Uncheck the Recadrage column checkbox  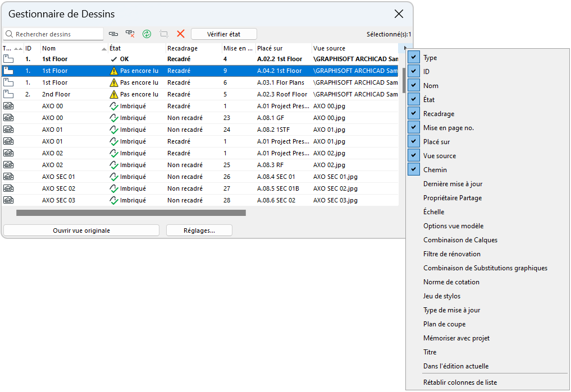414,114
